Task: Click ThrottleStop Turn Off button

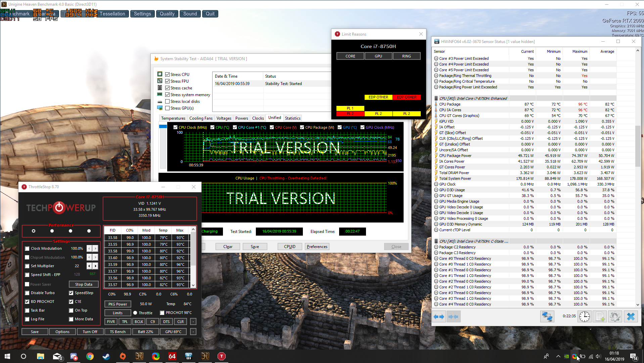Action: pyautogui.click(x=90, y=332)
